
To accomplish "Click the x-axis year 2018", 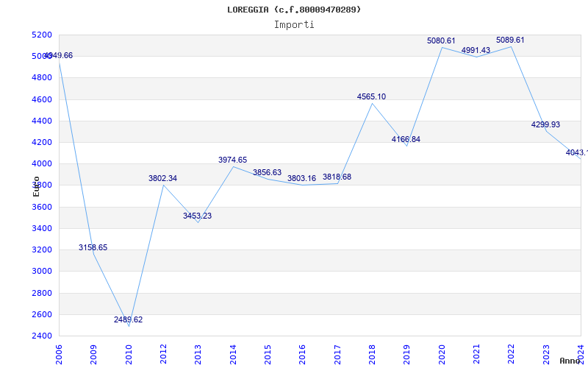I will point(372,355).
